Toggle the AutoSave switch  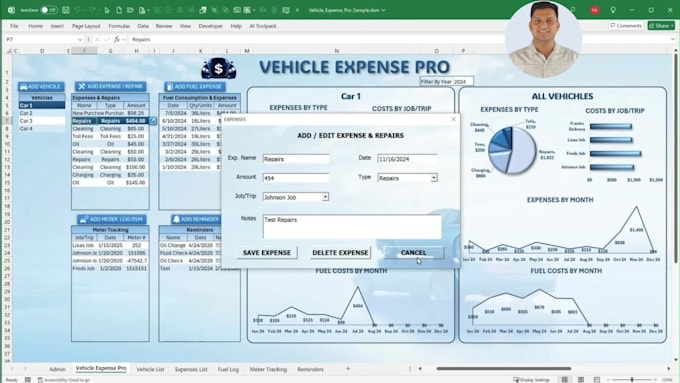tap(49, 10)
